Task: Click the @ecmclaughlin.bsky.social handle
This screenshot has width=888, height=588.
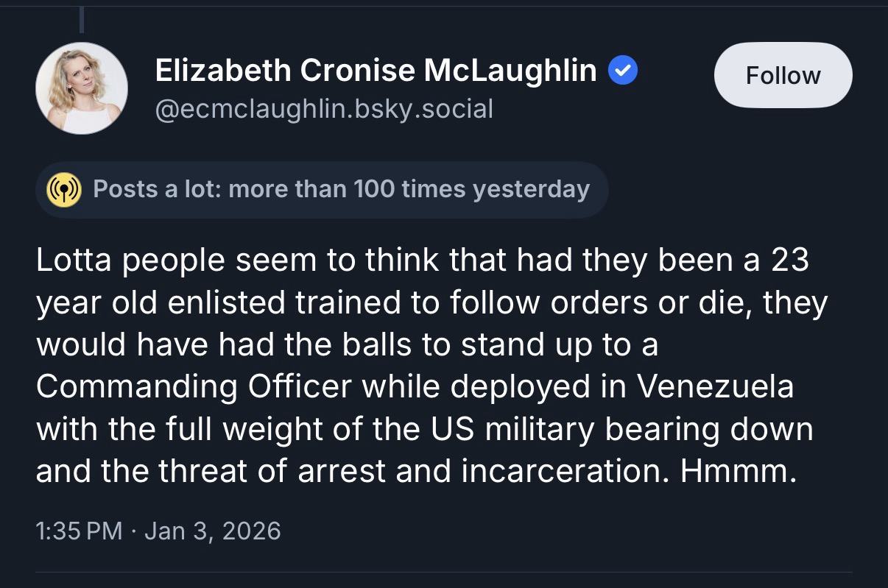Action: [324, 109]
